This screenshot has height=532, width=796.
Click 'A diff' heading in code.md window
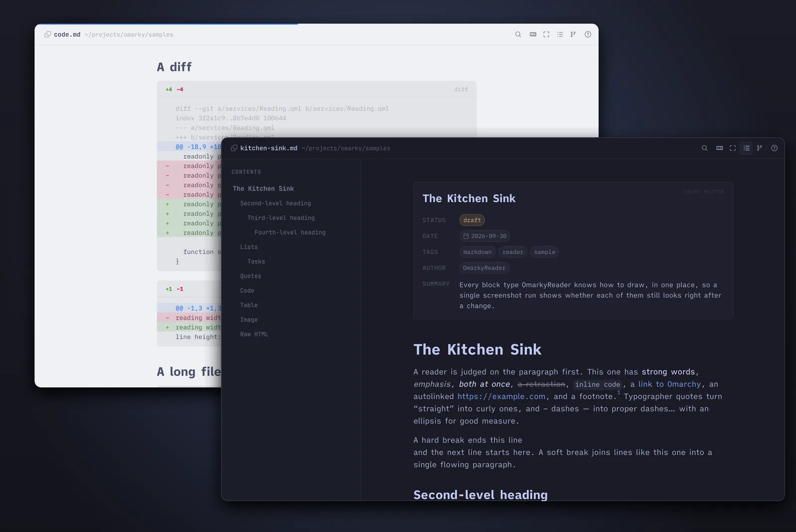174,67
